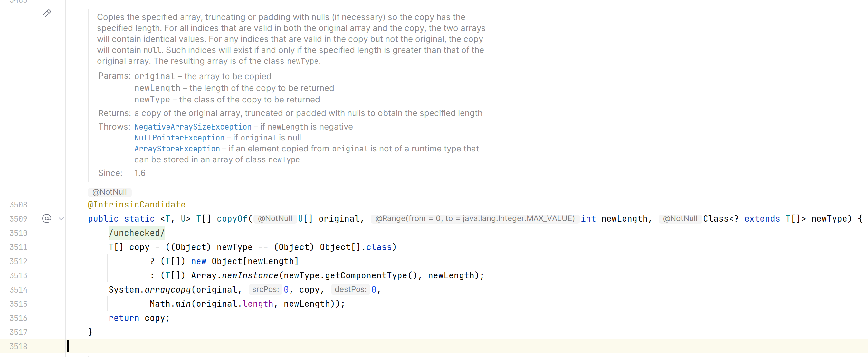The image size is (868, 357).
Task: Click line number 3516 in gutter
Action: click(x=18, y=318)
